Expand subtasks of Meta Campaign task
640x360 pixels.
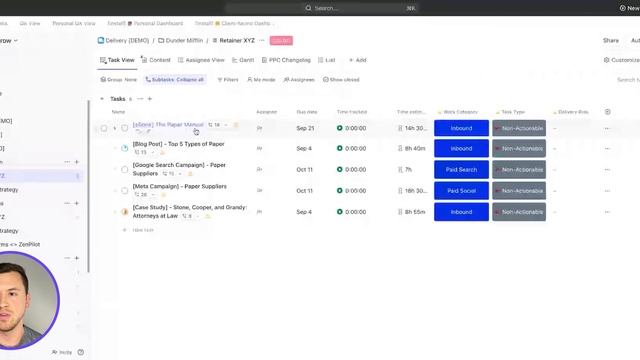(115, 191)
